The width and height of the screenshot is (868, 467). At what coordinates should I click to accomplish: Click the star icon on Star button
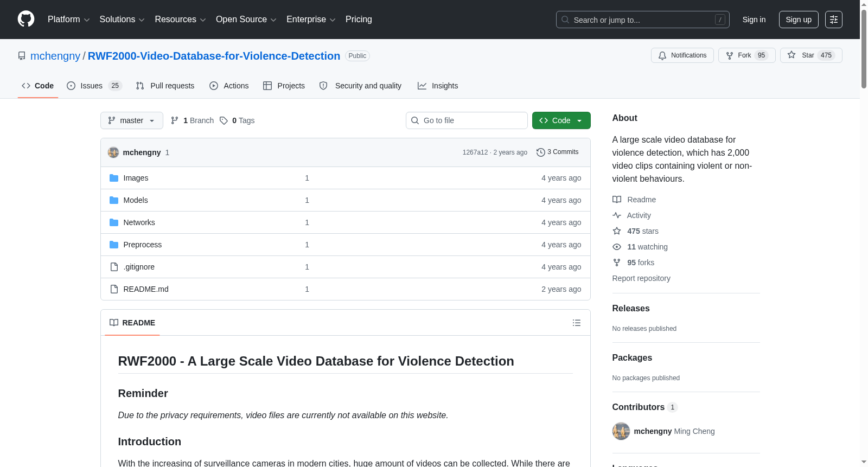(792, 55)
